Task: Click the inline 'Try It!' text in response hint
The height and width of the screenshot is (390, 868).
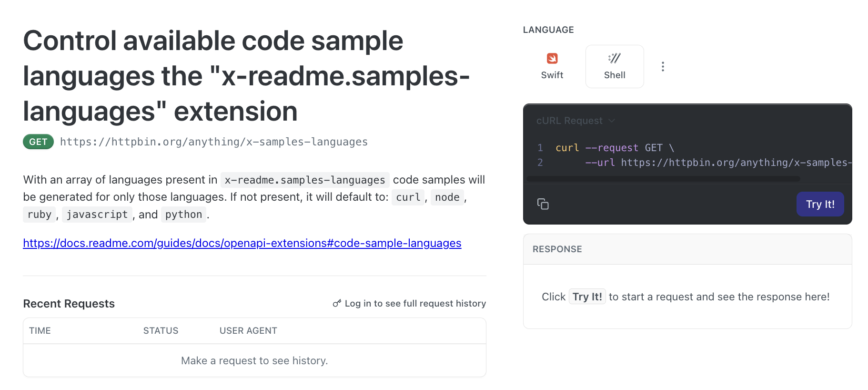Action: coord(587,297)
